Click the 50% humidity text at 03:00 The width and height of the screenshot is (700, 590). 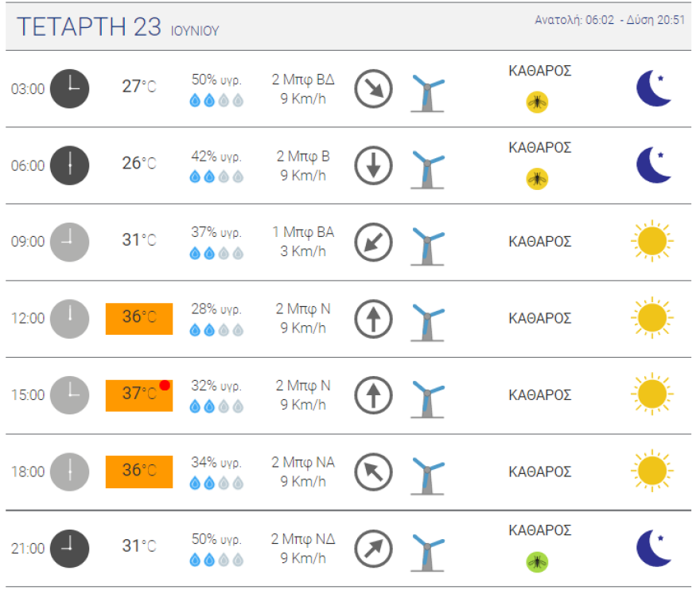(216, 80)
